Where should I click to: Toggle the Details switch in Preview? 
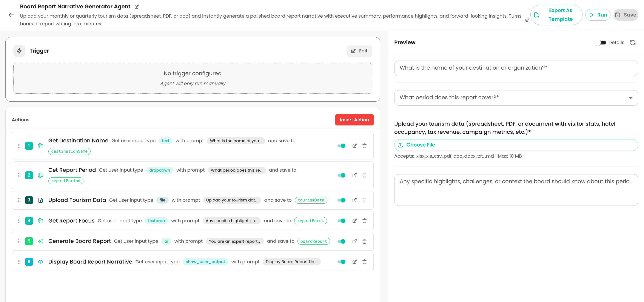pyautogui.click(x=601, y=43)
